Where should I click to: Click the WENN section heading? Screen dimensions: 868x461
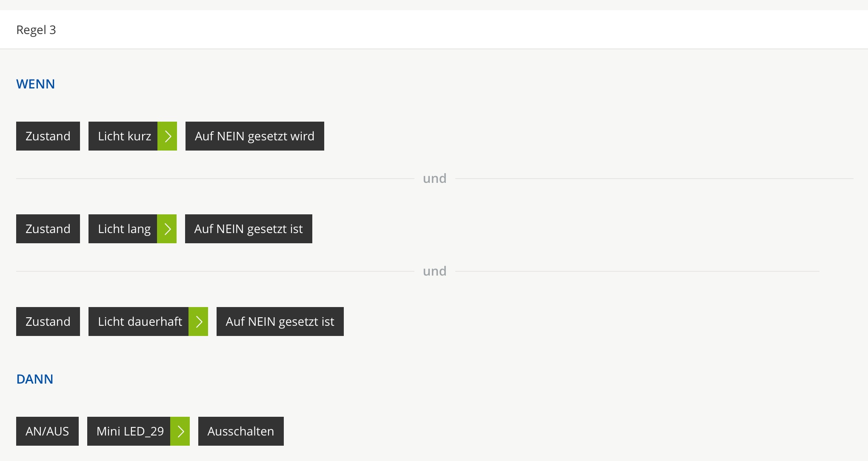coord(36,84)
